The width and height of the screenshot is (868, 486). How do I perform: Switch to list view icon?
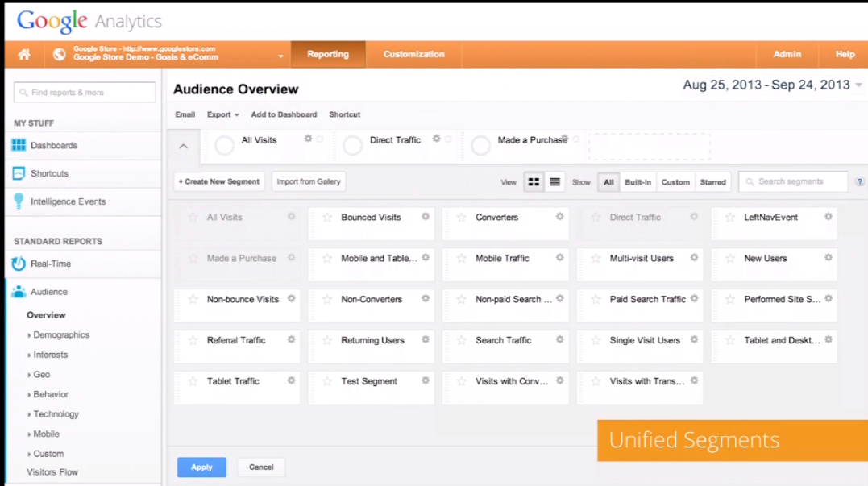click(x=554, y=182)
